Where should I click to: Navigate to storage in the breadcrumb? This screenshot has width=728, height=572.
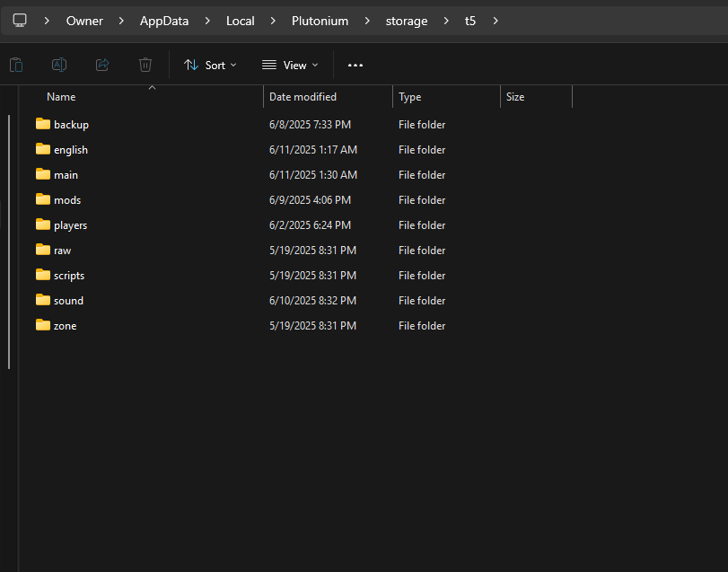point(407,21)
